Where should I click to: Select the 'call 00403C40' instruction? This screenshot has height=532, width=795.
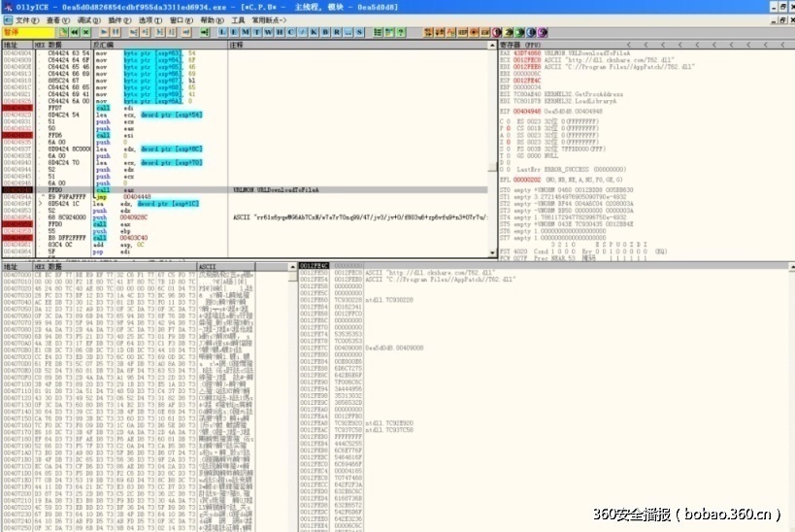[x=121, y=238]
